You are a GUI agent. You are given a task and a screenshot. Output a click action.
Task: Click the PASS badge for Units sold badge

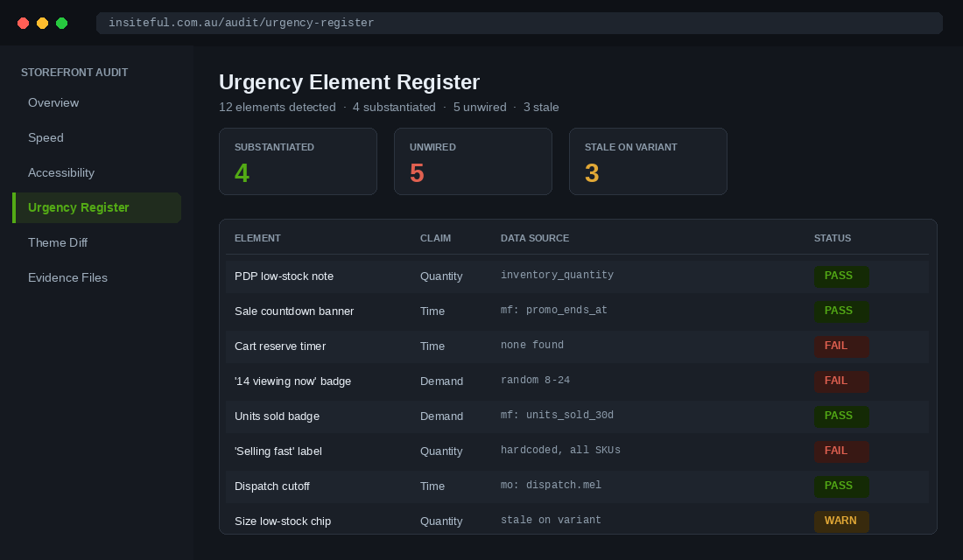point(841,416)
